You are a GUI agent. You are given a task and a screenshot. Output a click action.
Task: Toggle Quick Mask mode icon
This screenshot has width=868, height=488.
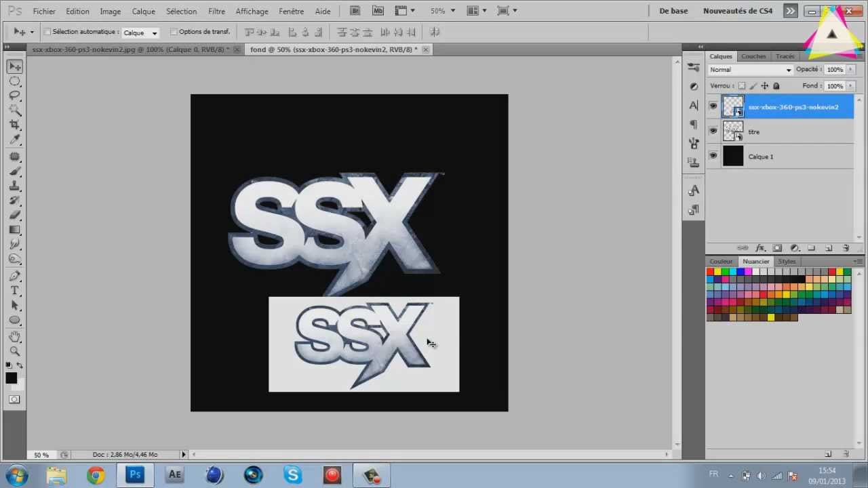click(x=14, y=399)
